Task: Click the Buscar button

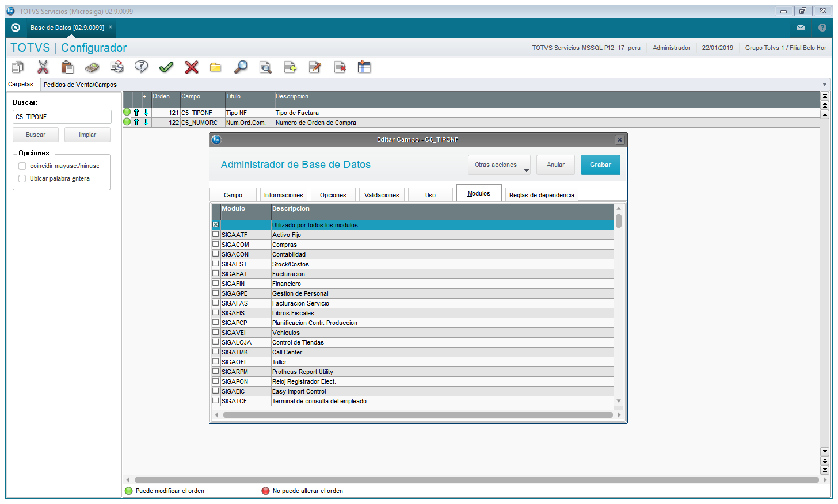Action: (36, 135)
